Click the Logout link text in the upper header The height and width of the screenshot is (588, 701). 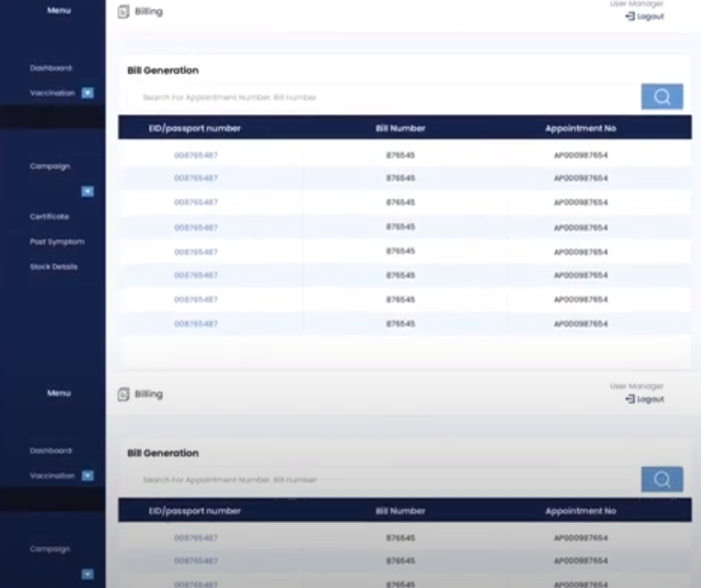click(x=651, y=17)
